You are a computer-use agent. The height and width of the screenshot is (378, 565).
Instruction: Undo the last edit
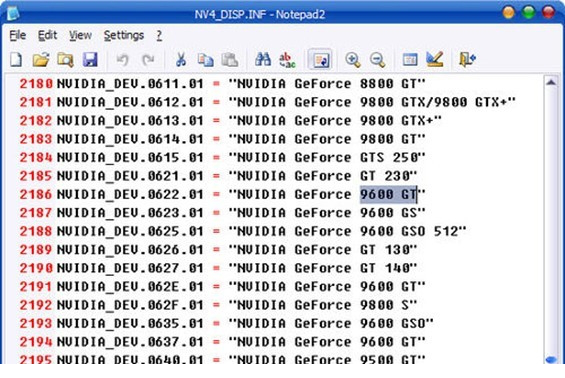tap(123, 59)
